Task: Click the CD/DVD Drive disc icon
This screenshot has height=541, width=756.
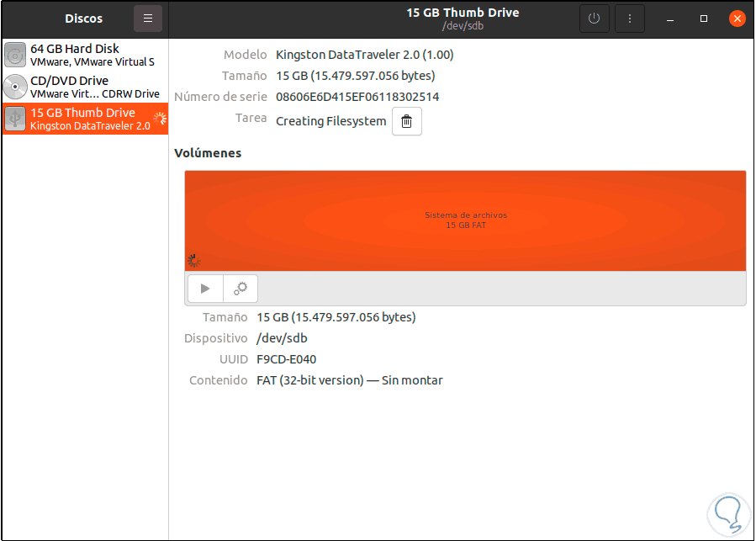Action: pyautogui.click(x=14, y=86)
